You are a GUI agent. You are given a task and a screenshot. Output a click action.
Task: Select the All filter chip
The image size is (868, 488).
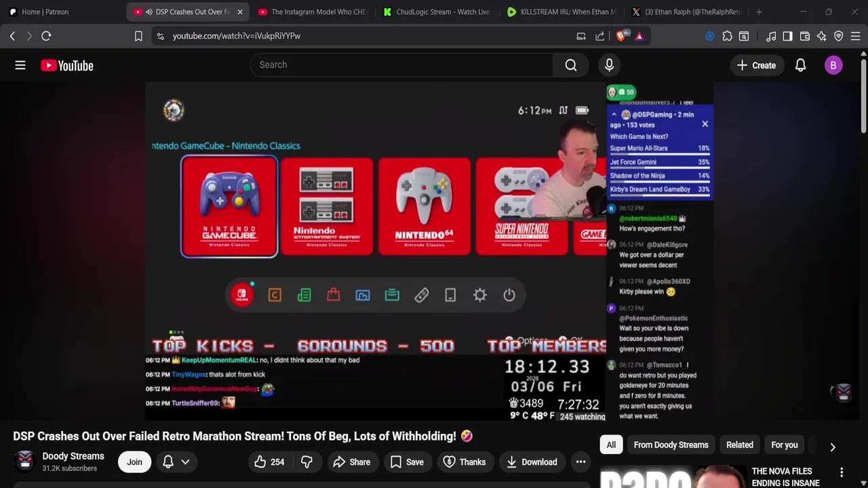(611, 445)
